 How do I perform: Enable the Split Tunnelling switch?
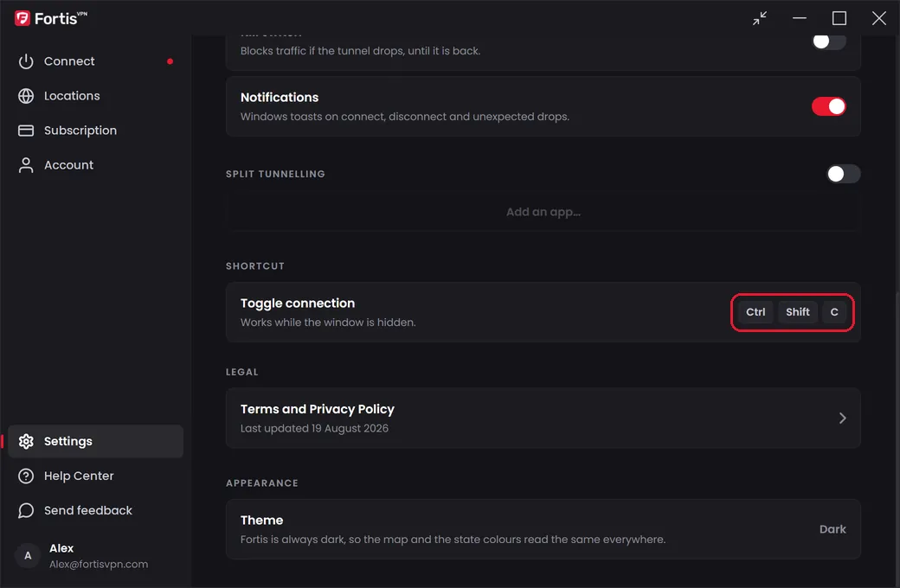pos(843,174)
